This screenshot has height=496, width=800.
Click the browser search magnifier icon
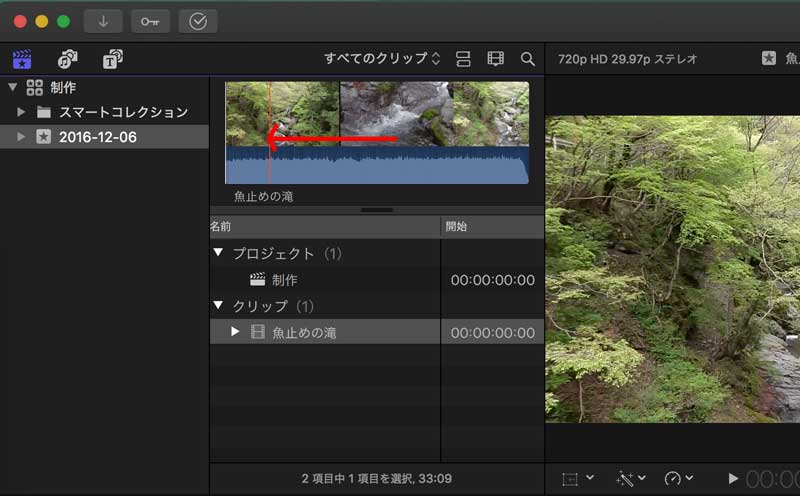pos(527,59)
